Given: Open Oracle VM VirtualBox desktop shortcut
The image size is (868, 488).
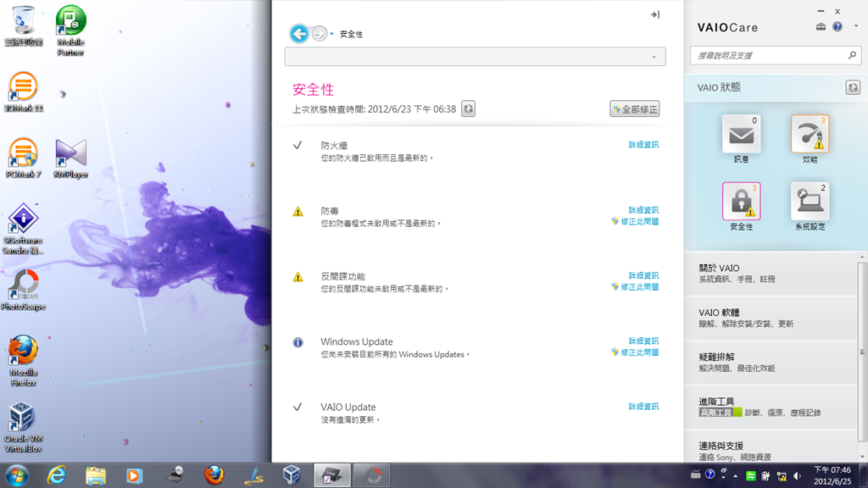Looking at the screenshot, I should coord(23,427).
